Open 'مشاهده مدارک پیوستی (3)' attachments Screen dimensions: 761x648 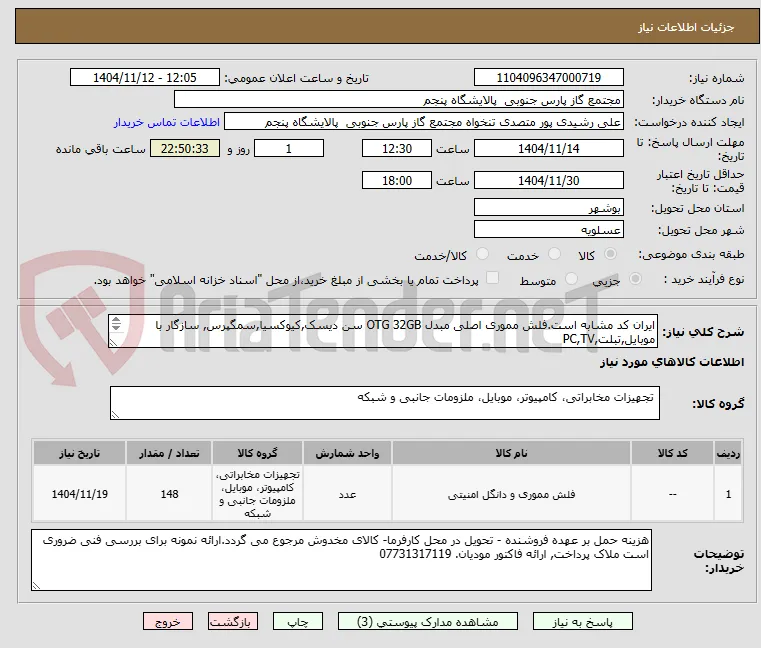tap(428, 621)
